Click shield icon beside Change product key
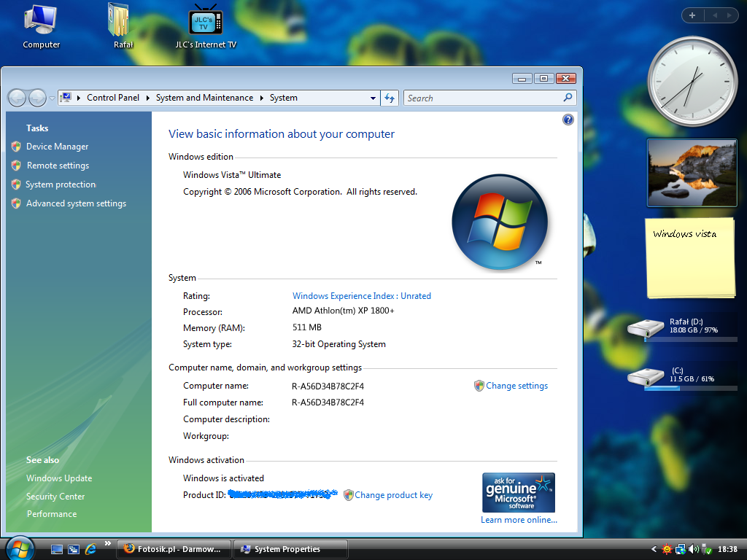 pos(348,495)
